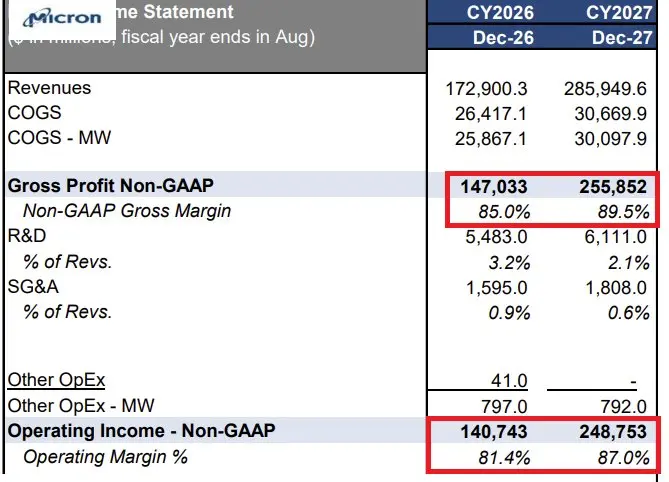The image size is (669, 482).
Task: Select the SG&A row label
Action: point(33,287)
